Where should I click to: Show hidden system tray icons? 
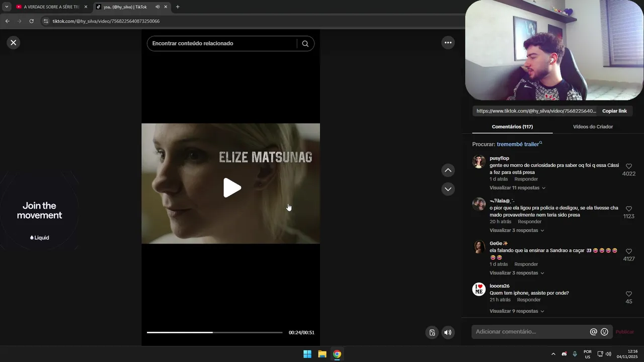click(553, 354)
